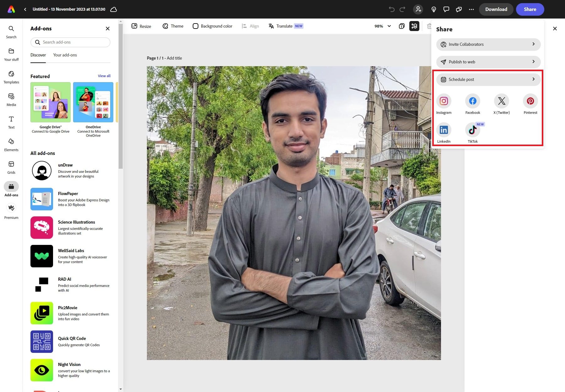Screen dimensions: 565x392
Task: Click the Invite Collaborators option
Action: pyautogui.click(x=488, y=44)
